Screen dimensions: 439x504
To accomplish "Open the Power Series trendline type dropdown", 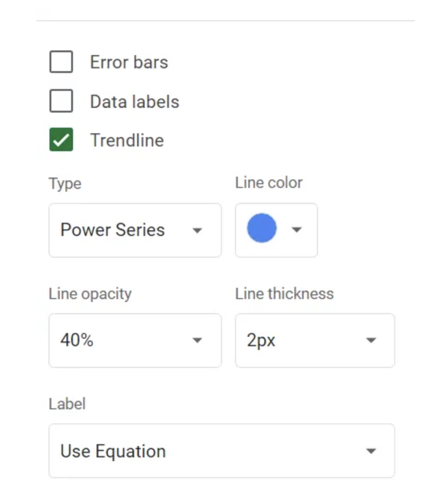I will pos(135,230).
